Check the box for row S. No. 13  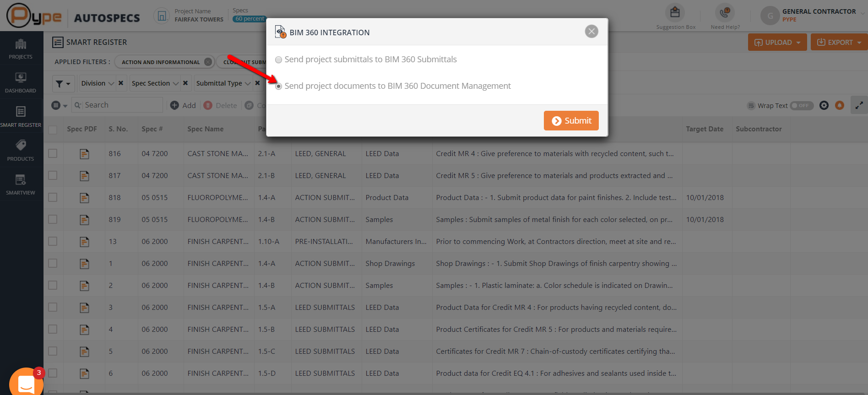[53, 242]
